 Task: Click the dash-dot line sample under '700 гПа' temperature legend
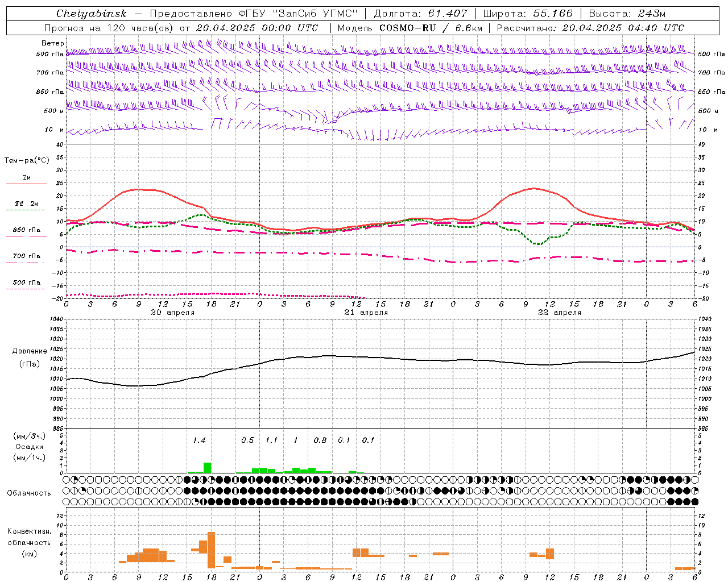click(26, 263)
